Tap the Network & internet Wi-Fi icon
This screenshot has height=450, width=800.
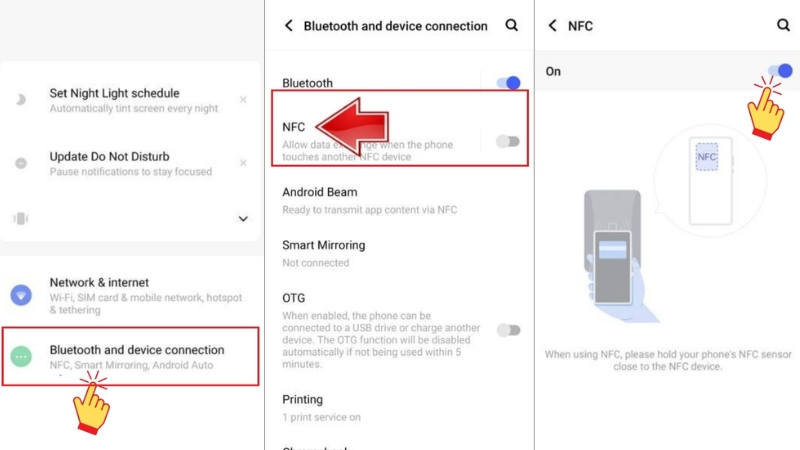21,295
